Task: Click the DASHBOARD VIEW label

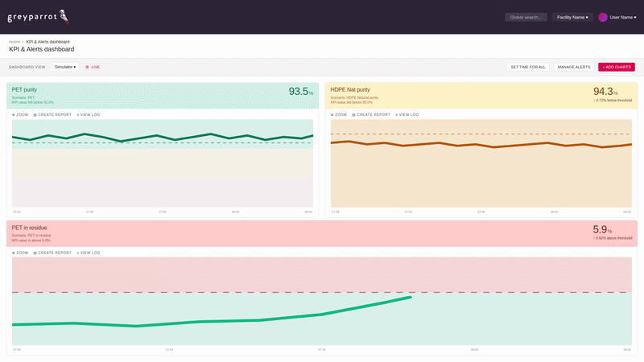Action: click(x=27, y=67)
